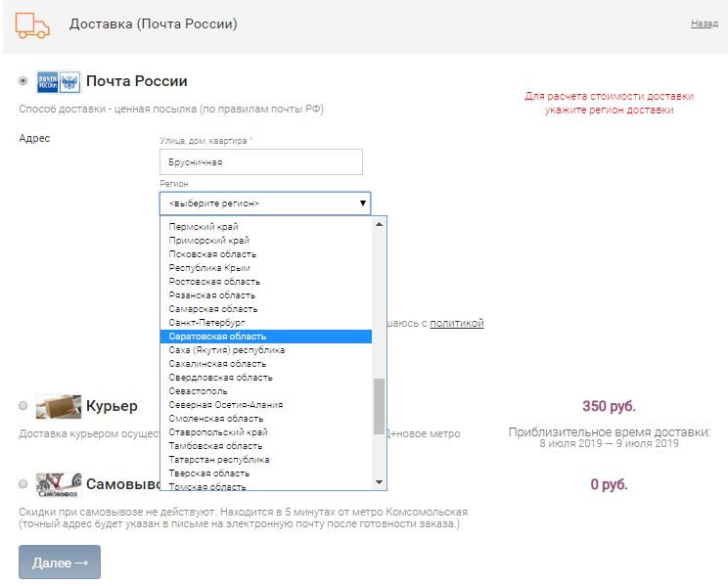Open the region dropdown «выберите регион»
Image resolution: width=728 pixels, height=586 pixels.
point(265,203)
